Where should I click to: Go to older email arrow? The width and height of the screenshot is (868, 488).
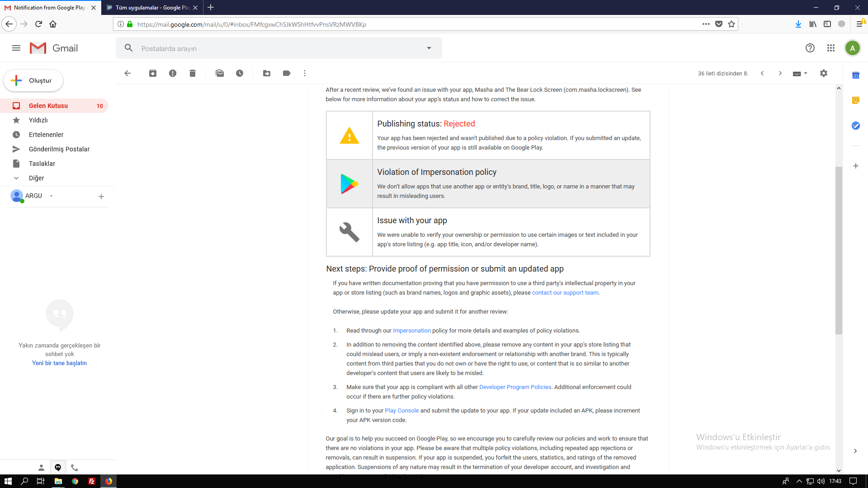(780, 73)
